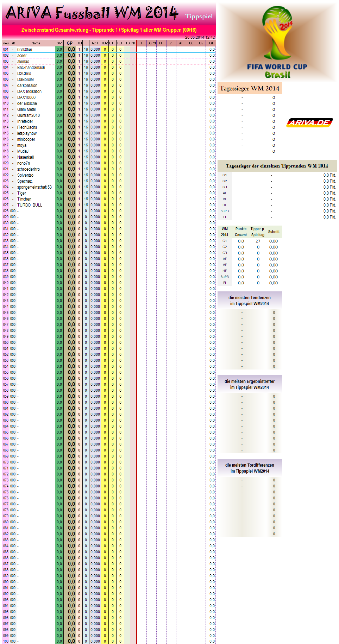
Task: Click the yellow TDZ column header
Action: 105,43
